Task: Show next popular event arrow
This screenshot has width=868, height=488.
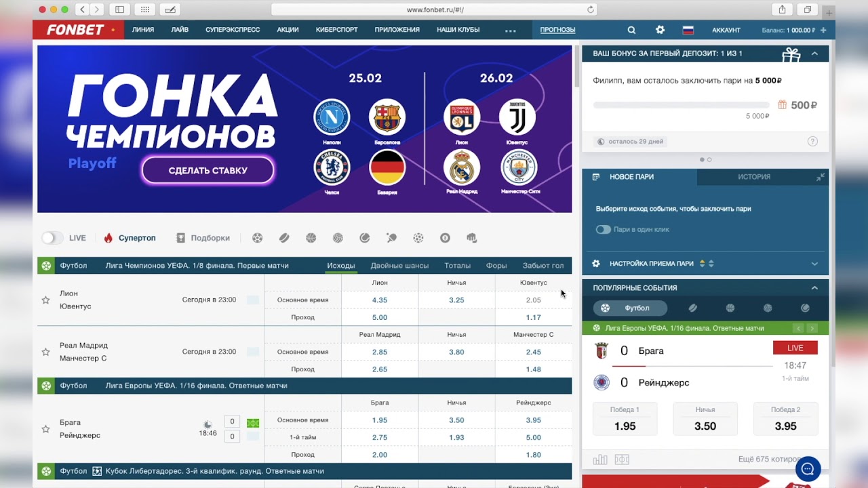Action: click(812, 328)
